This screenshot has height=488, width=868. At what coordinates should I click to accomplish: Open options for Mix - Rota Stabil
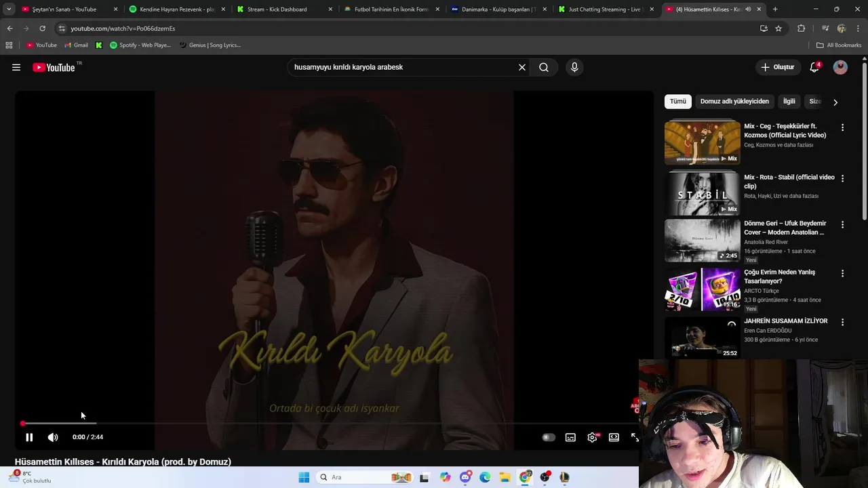pos(842,179)
